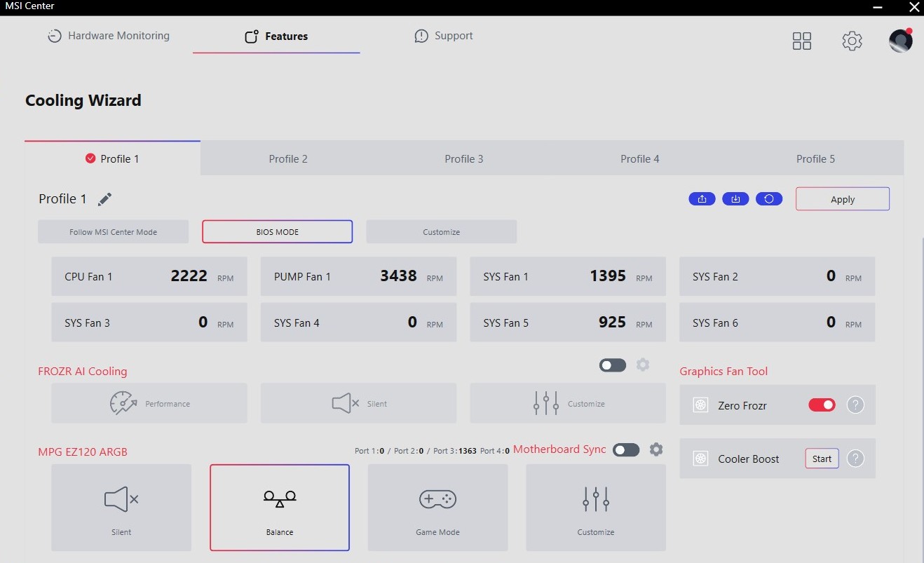Toggle the Motherboard Sync switch
This screenshot has width=924, height=563.
click(626, 450)
